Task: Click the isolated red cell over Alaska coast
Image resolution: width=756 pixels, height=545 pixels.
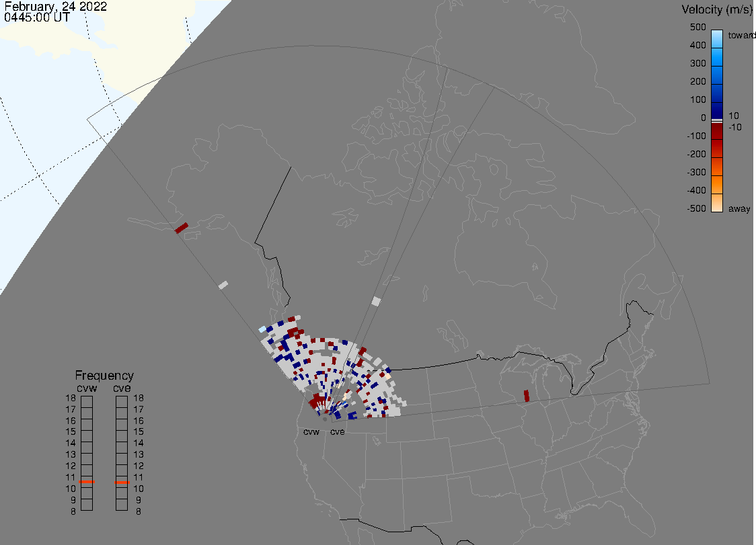Action: coord(182,227)
